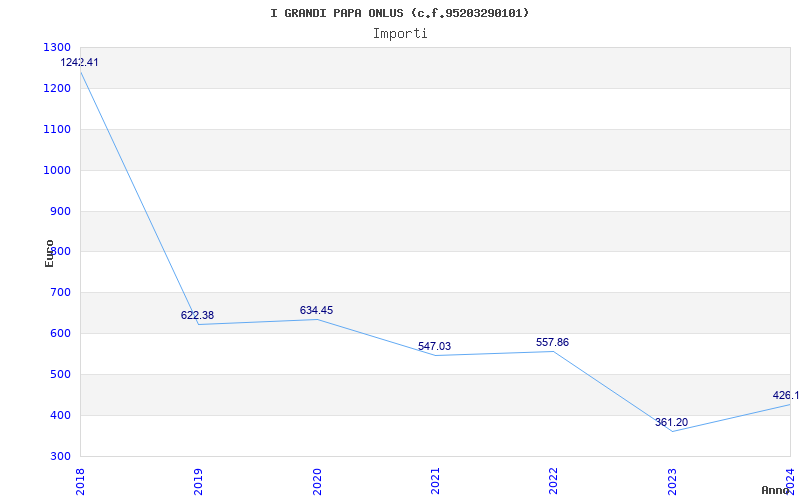Viewport: 800px width, 500px height.
Task: Select the 1200 y-axis value
Action: tap(57, 88)
